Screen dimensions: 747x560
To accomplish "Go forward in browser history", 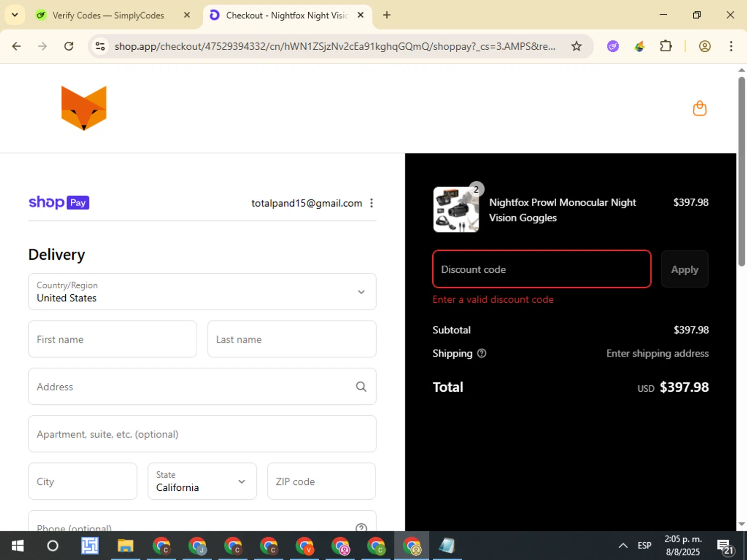I will [x=42, y=46].
